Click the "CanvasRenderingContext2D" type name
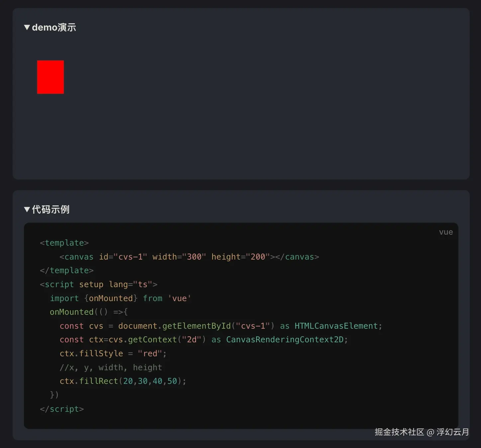This screenshot has height=448, width=481. pos(285,340)
